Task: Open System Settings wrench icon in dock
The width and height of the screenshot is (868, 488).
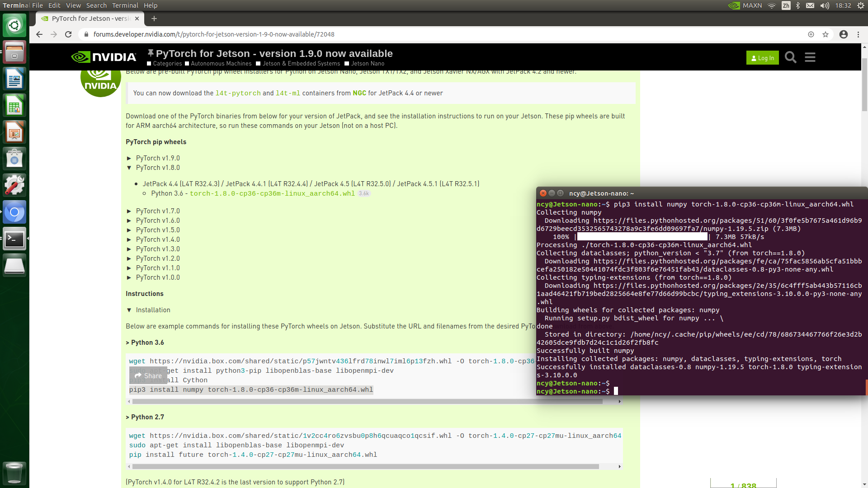Action: click(x=14, y=185)
